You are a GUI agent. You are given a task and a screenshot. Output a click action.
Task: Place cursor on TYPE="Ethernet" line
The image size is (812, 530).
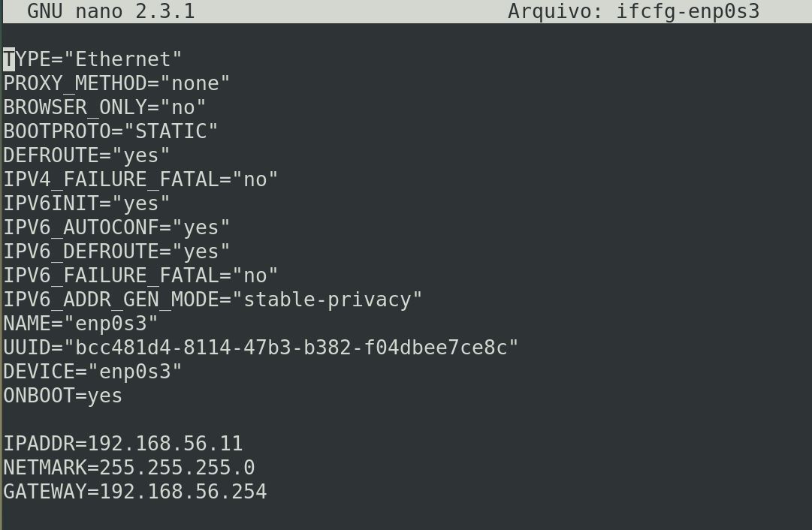[92, 59]
